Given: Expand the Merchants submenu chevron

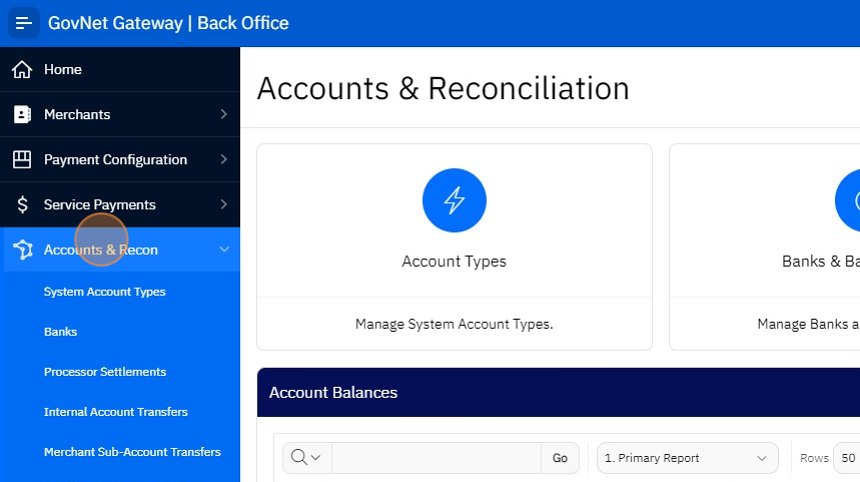Looking at the screenshot, I should click(x=223, y=115).
